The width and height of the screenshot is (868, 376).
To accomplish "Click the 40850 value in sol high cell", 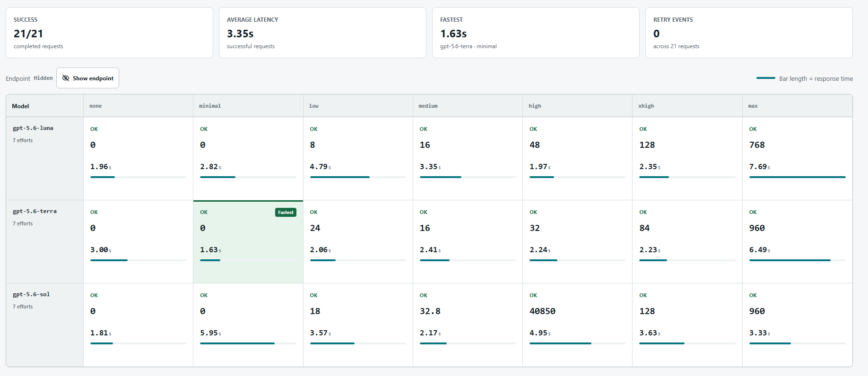I will point(542,311).
